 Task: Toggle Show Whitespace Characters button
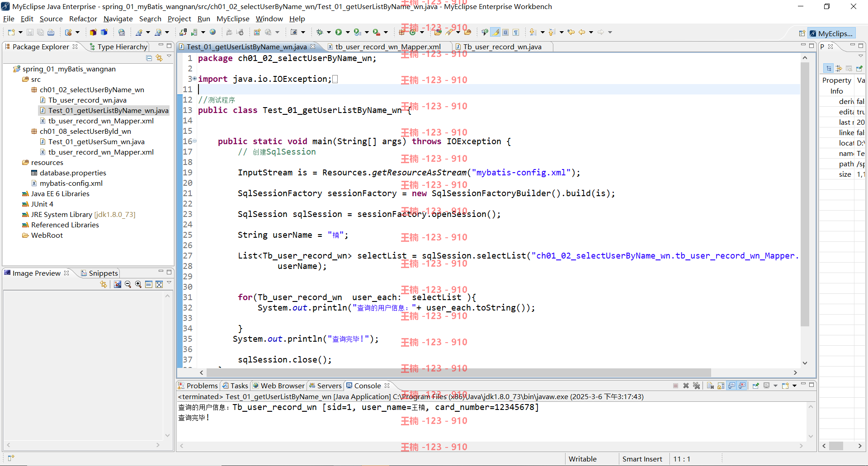click(516, 32)
